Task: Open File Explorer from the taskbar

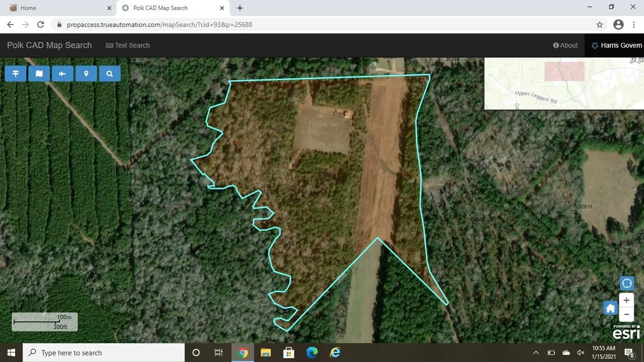Action: tap(266, 352)
